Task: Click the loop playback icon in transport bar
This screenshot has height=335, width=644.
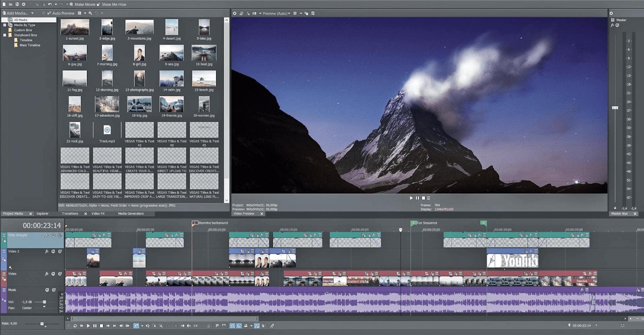Action: [x=75, y=326]
